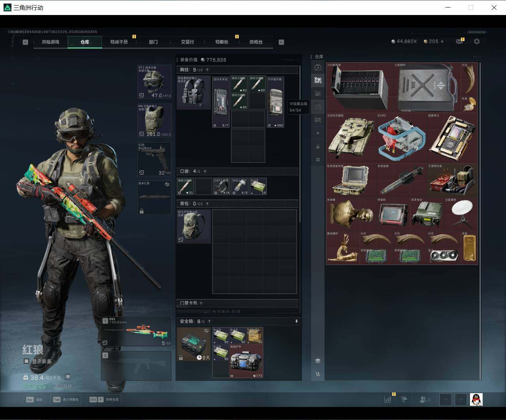Select the main battle tank model
506x420 pixels.
351,138
